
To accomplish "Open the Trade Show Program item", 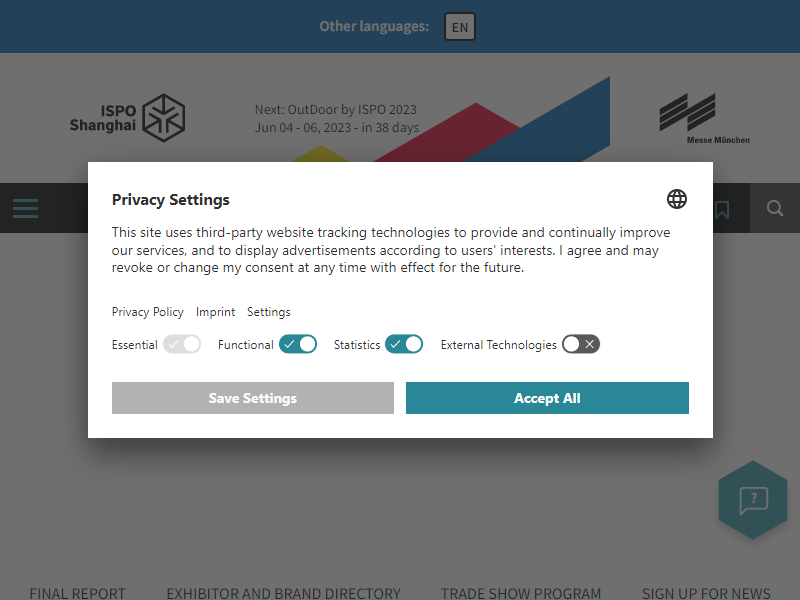I will [521, 593].
